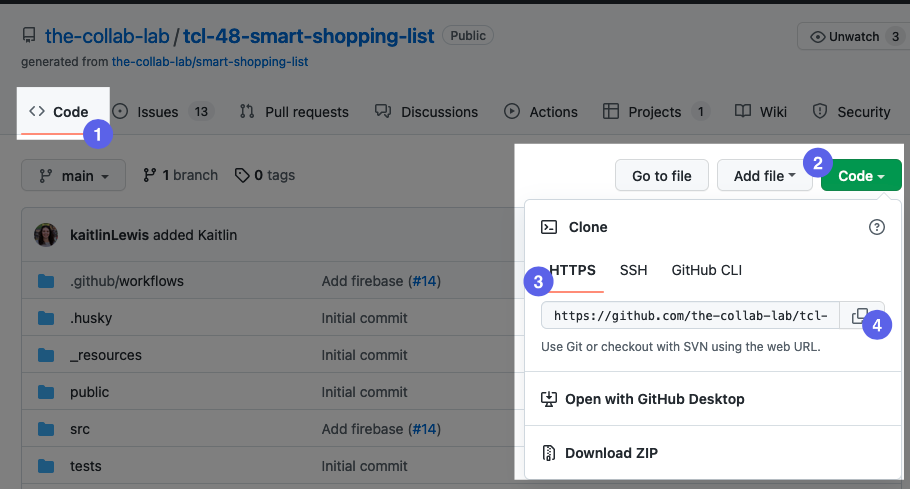Select the HTTPS clone tab
Image resolution: width=910 pixels, height=489 pixels.
click(572, 270)
